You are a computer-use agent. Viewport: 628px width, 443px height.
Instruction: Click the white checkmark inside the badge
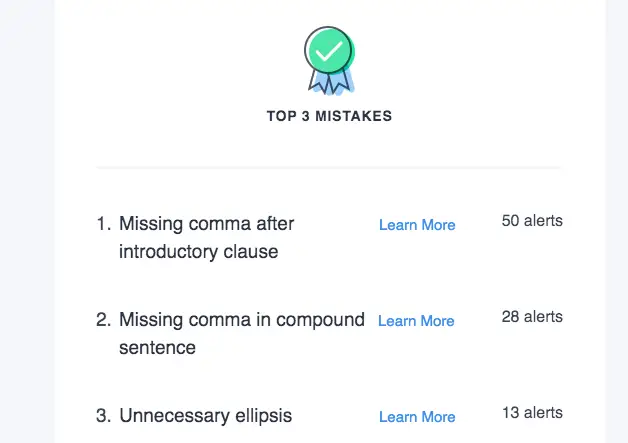click(x=329, y=51)
